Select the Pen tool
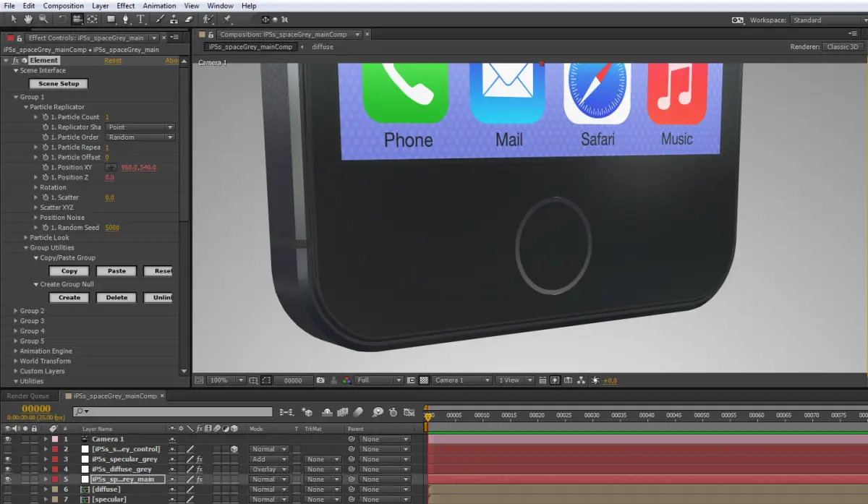868x504 pixels. (x=126, y=19)
